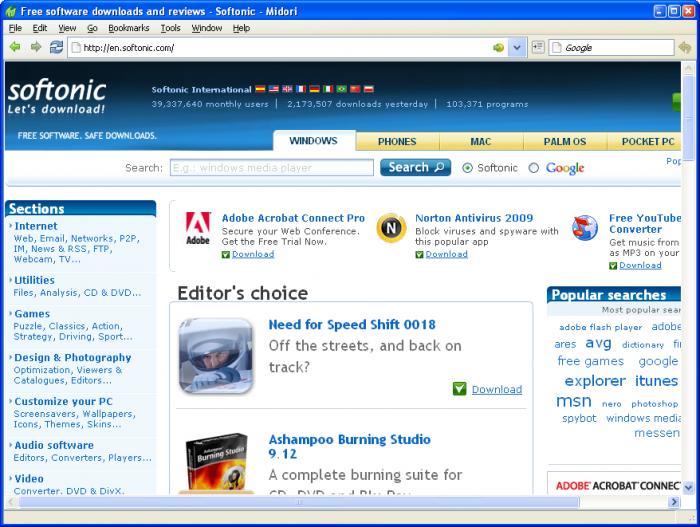Select the French flag

[x=301, y=89]
